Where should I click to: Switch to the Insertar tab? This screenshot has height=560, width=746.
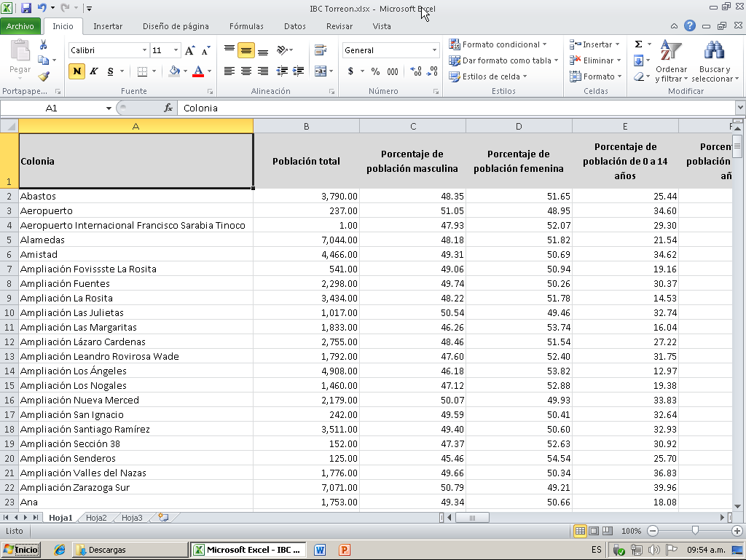(x=108, y=27)
